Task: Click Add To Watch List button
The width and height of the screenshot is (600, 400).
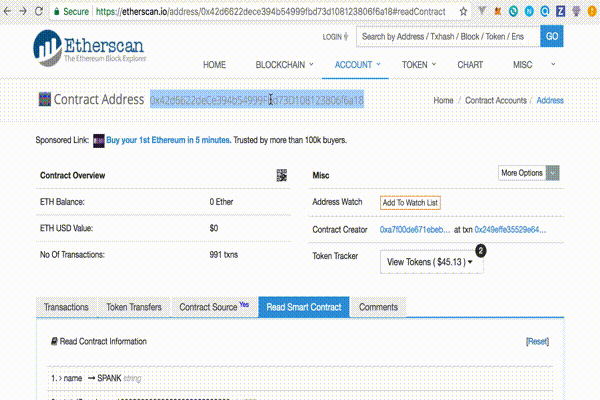Action: [x=410, y=202]
